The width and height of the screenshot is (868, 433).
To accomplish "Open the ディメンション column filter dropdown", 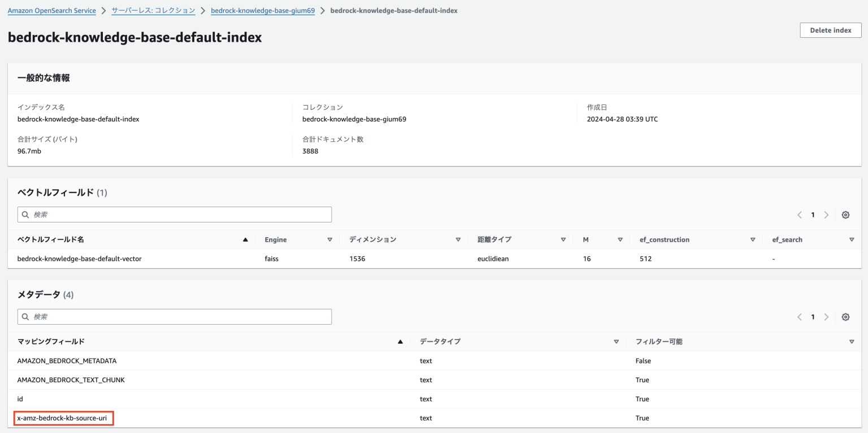I will (x=458, y=239).
